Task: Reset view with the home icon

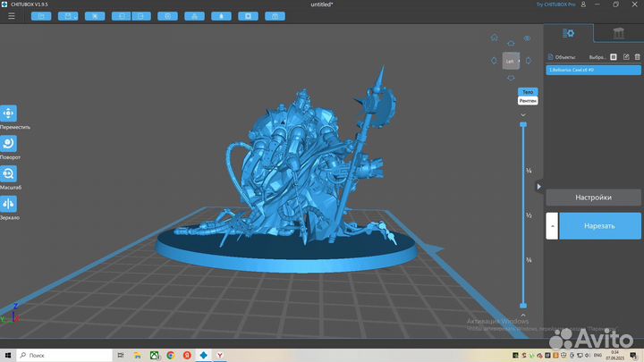Action: point(494,38)
